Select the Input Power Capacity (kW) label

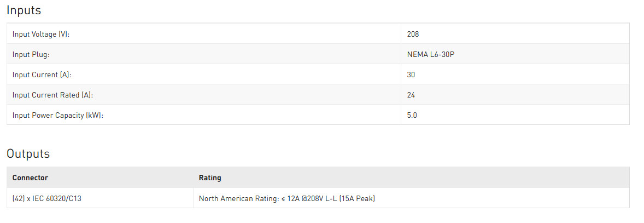57,115
